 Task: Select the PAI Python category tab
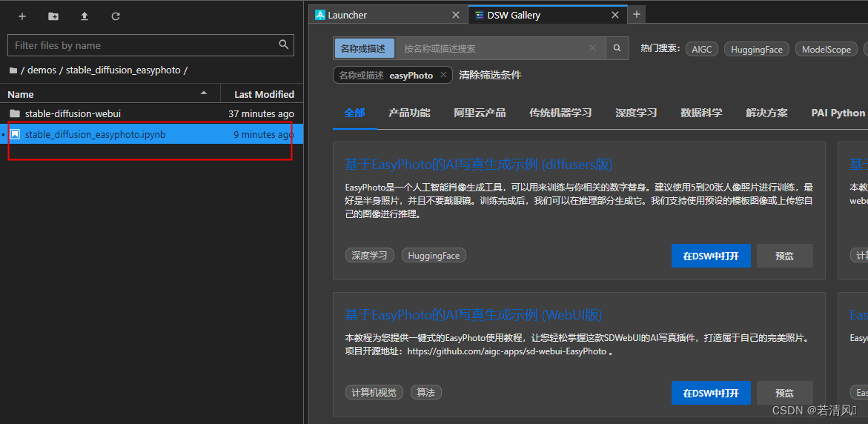click(838, 113)
